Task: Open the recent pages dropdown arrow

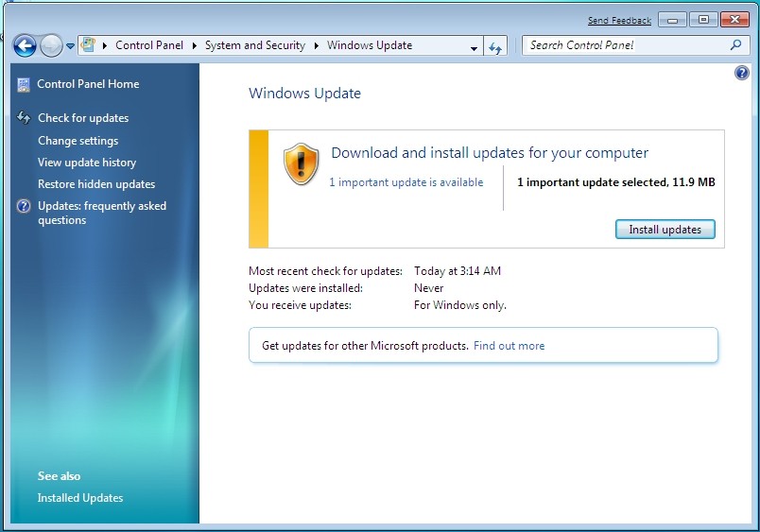Action: 70,46
